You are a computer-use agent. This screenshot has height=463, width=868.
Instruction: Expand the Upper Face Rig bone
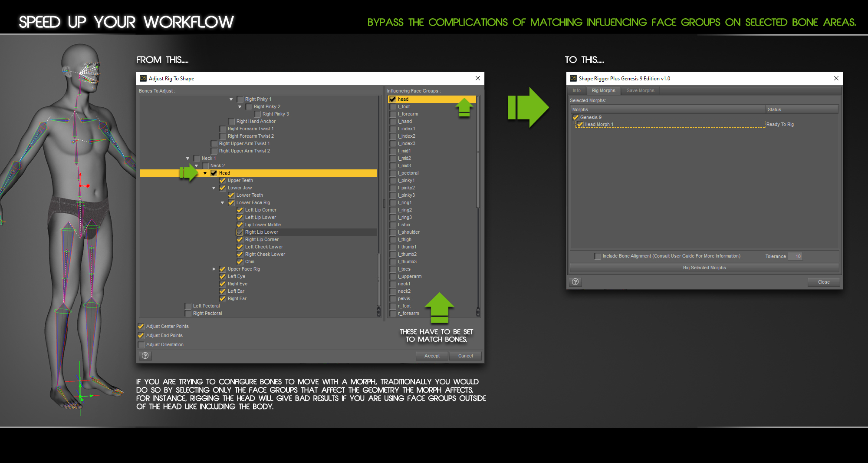coord(214,269)
